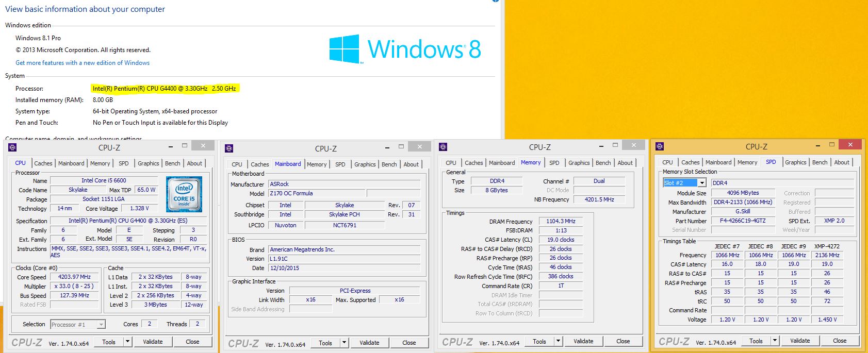Click the processor Name field Intel Core i5 6600
868x353 pixels.
point(104,180)
